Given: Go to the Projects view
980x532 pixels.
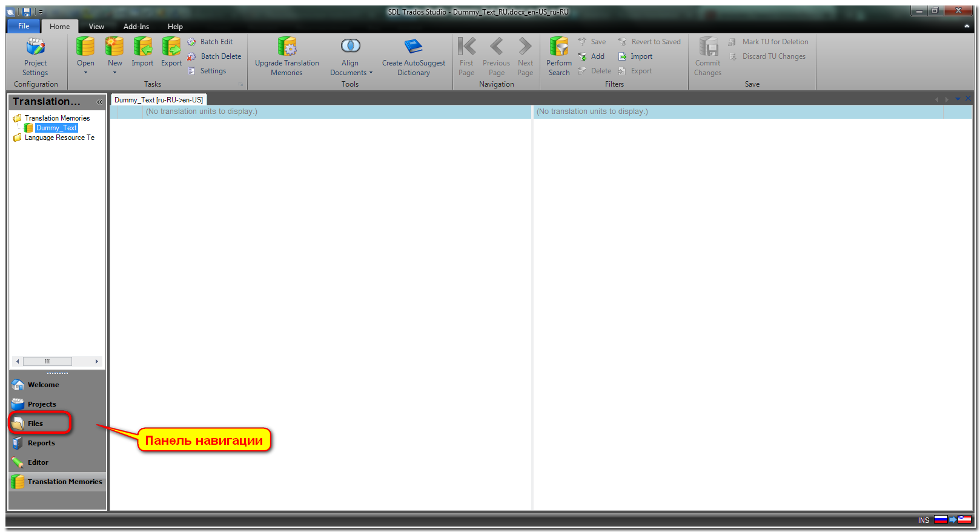Looking at the screenshot, I should [41, 404].
